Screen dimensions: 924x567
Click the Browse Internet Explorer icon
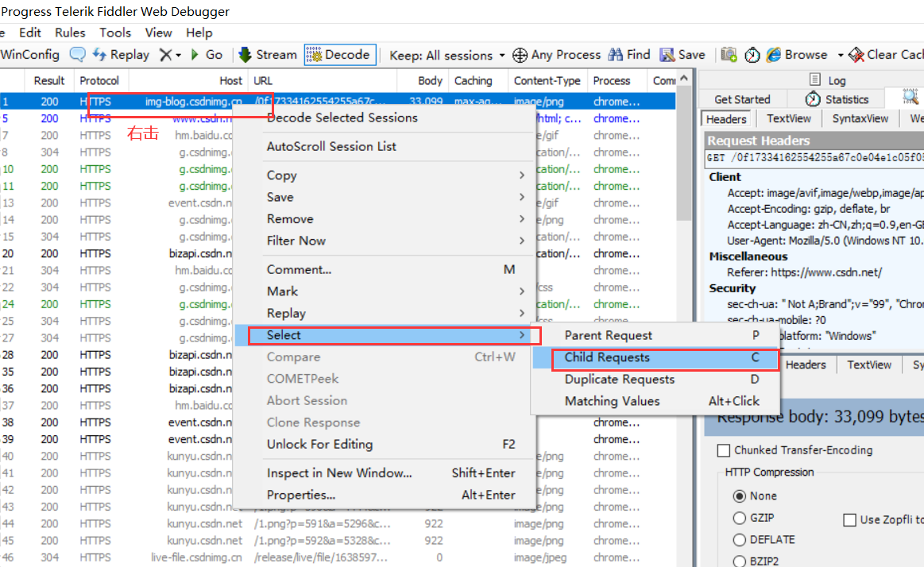[x=773, y=55]
